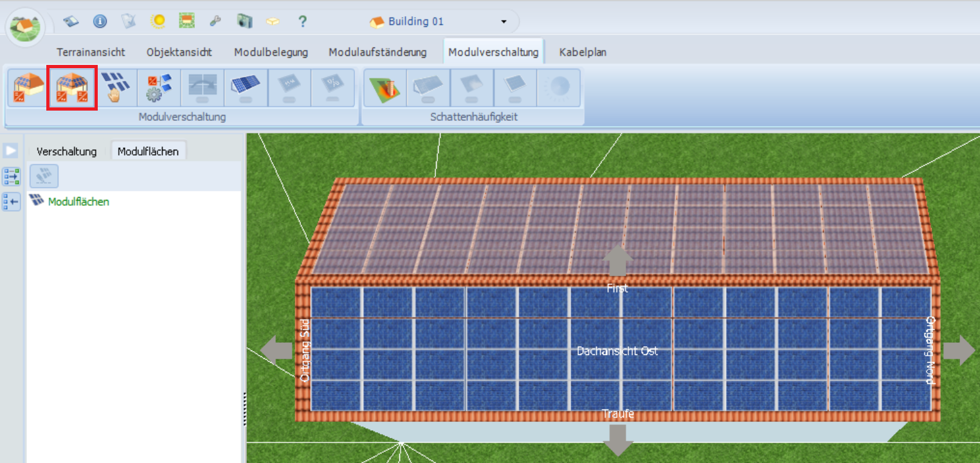Expand all tree nodes icon in sidebar

click(x=12, y=176)
